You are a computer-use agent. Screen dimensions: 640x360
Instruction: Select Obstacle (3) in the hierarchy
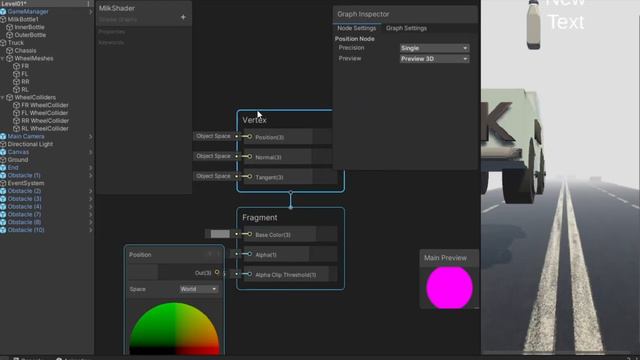(x=24, y=199)
